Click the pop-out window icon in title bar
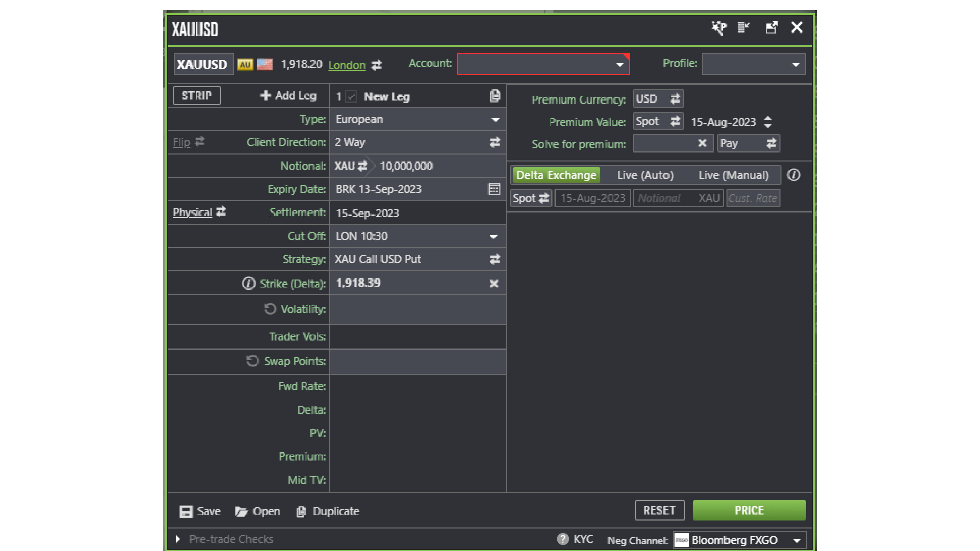The height and width of the screenshot is (551, 980). point(772,28)
